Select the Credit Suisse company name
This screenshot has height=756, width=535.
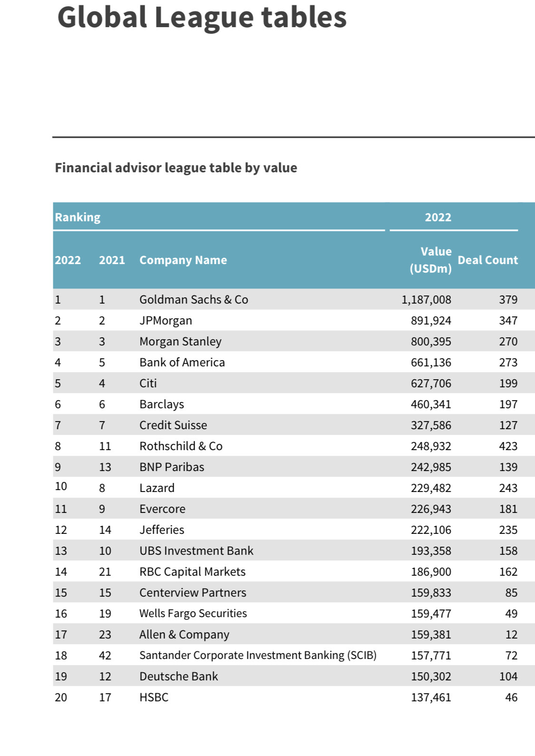(173, 425)
